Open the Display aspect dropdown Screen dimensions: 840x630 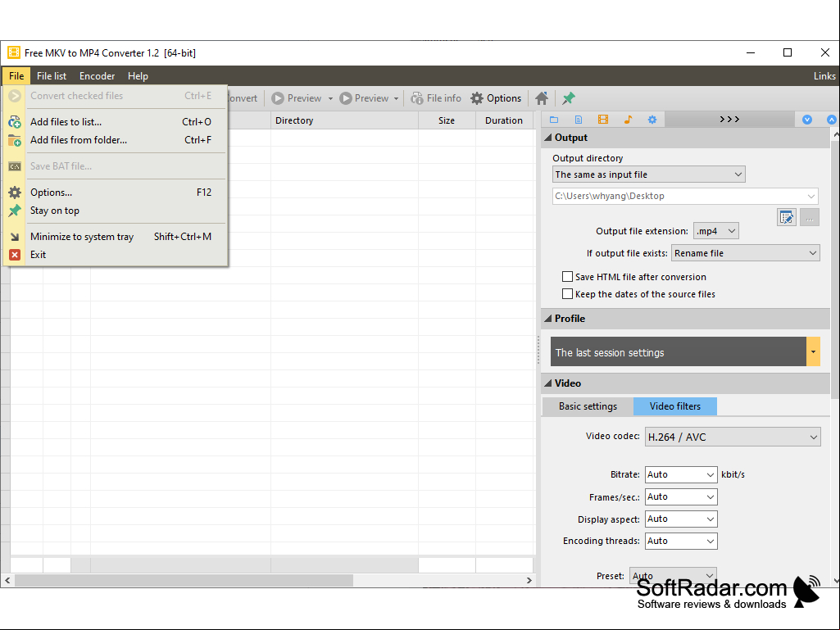tap(681, 519)
